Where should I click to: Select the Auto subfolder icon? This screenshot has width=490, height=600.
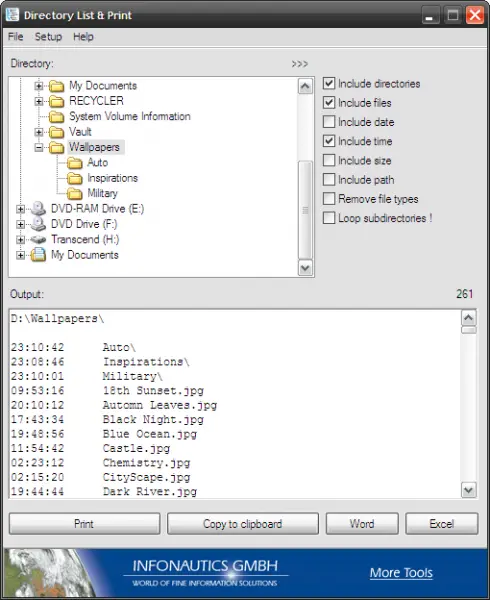tap(75, 163)
